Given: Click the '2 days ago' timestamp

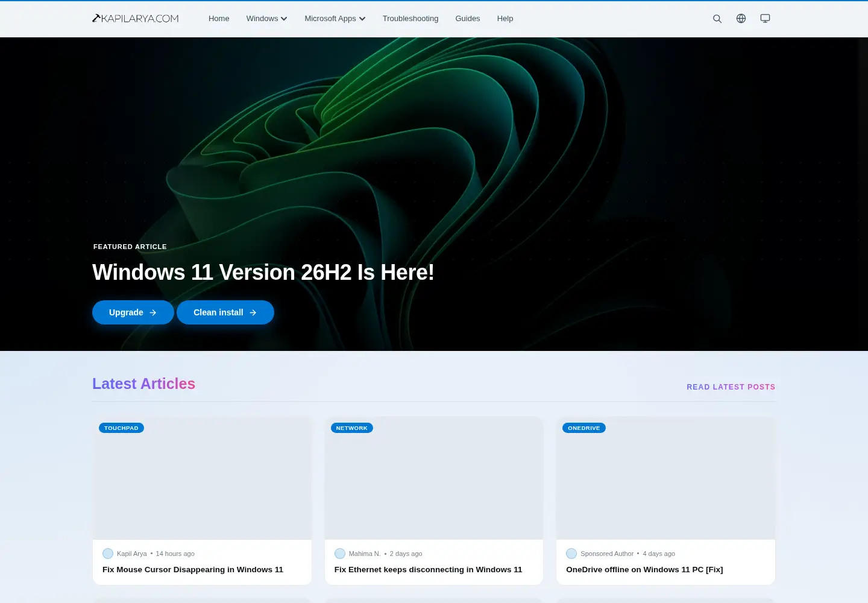Looking at the screenshot, I should point(406,554).
